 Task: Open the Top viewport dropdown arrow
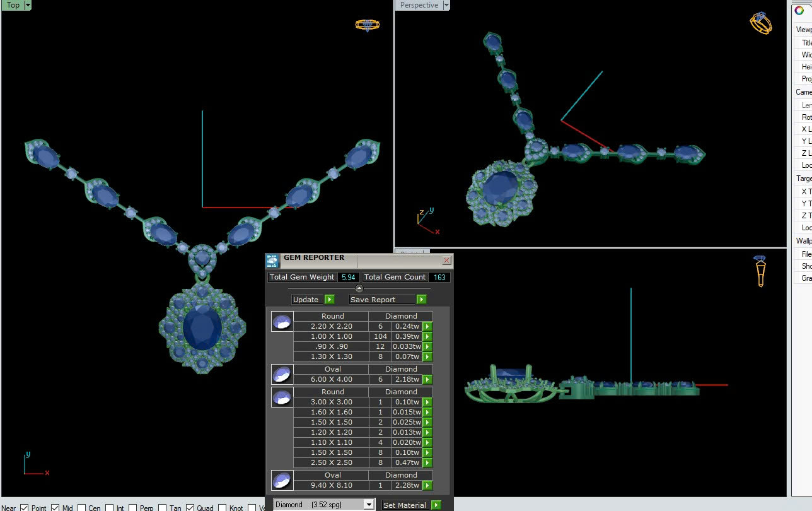tap(28, 5)
